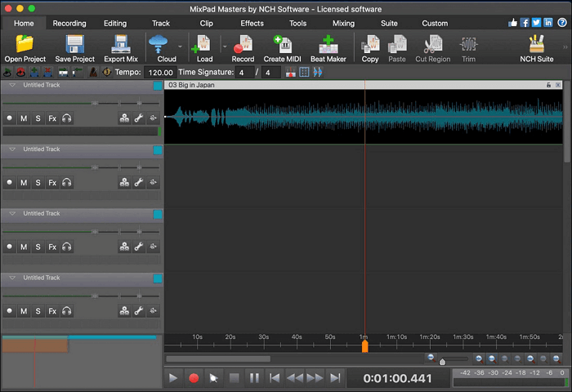Viewport: 572px width, 392px height.
Task: Open the Effects tab
Action: (x=252, y=24)
